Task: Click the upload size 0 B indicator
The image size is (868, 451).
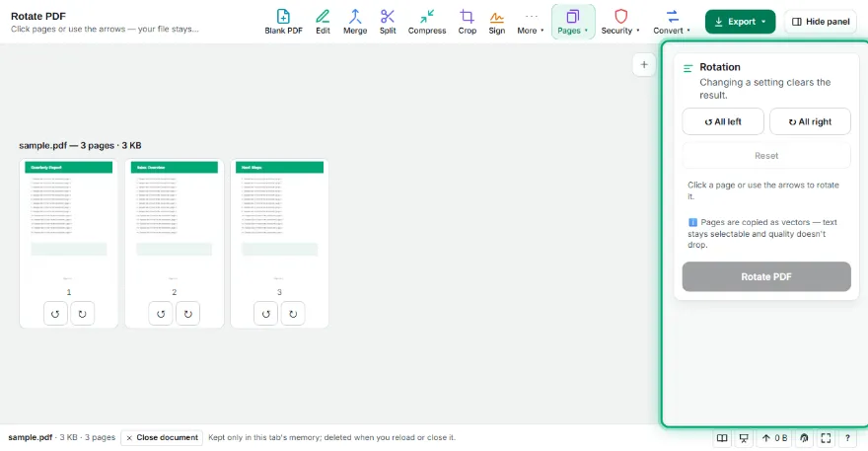Action: point(774,438)
